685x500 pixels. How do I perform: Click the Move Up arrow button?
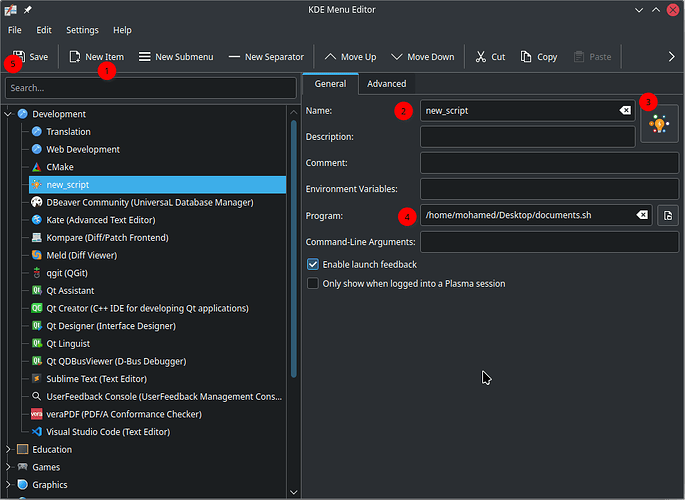pyautogui.click(x=350, y=57)
